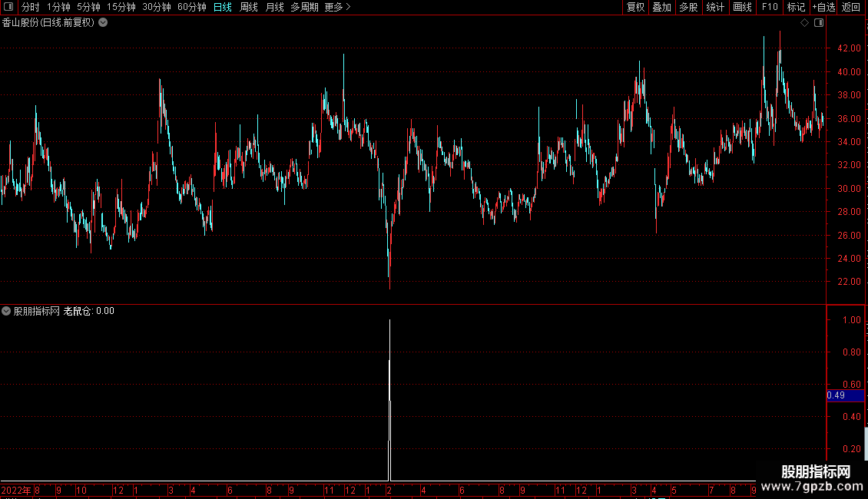This screenshot has height=499, width=868.
Task: Click the 2022年 label on time axis
Action: point(16,490)
